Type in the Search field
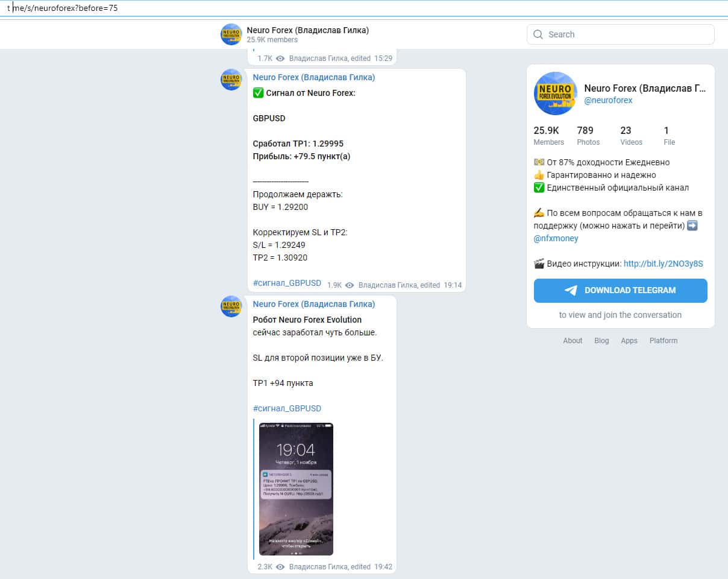Viewport: 728px width, 579px height. [x=627, y=34]
